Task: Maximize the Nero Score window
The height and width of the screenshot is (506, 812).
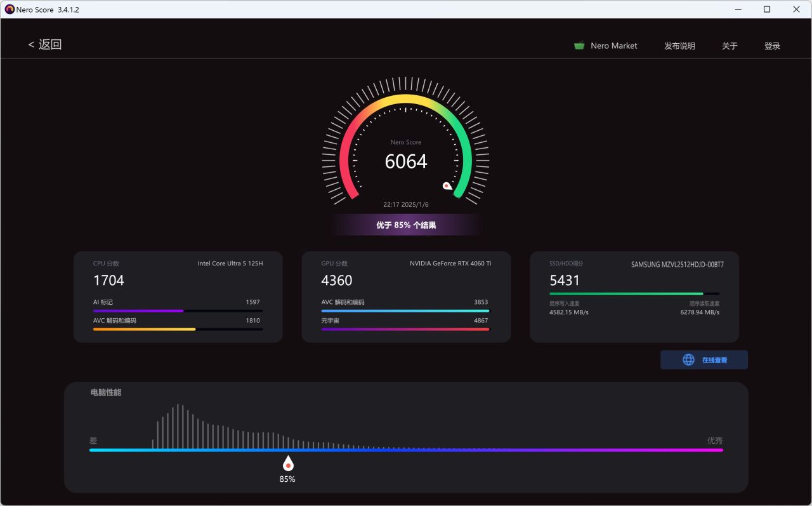Action: [767, 10]
